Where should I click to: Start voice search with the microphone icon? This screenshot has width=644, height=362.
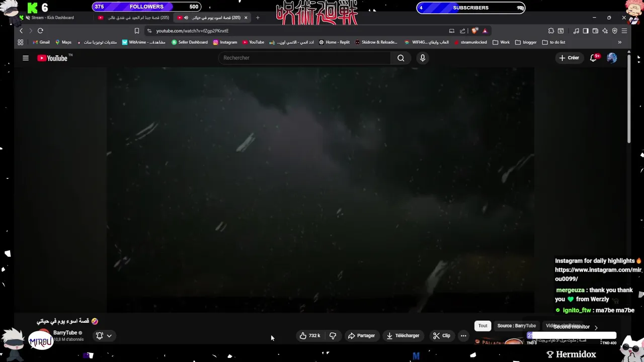pyautogui.click(x=423, y=58)
